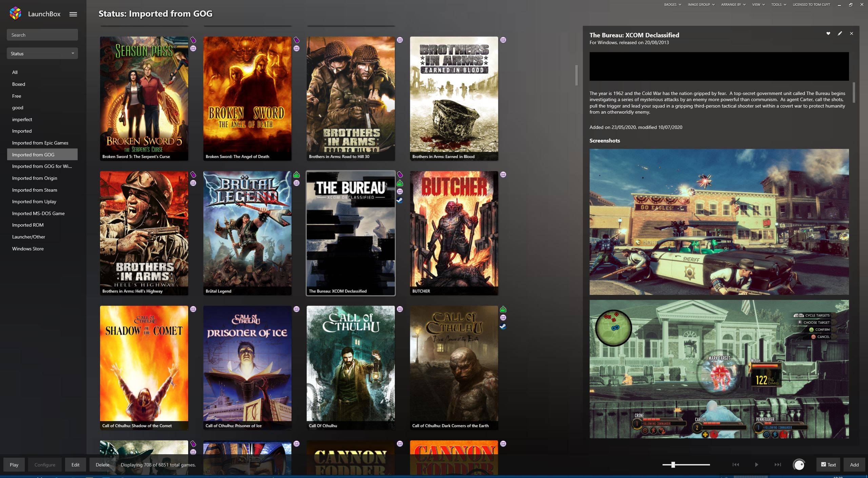Open the sheriff car screenshot
Screen dimensions: 868x478
coord(719,222)
